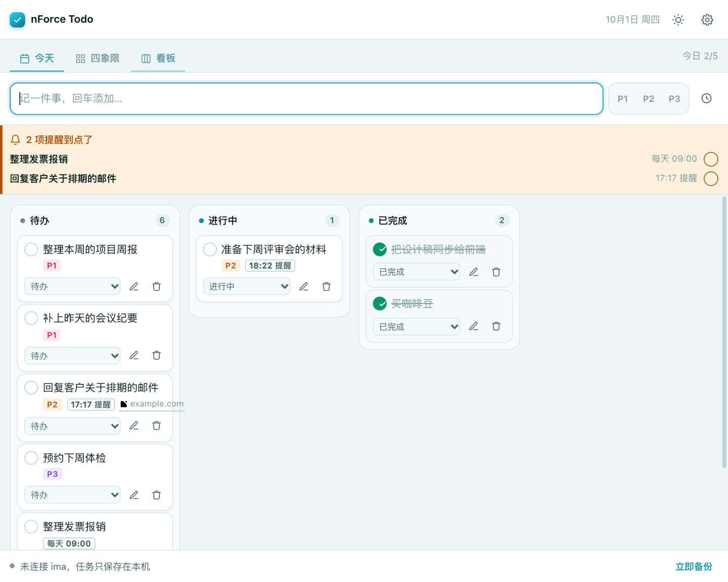This screenshot has width=728, height=582.
Task: Edit the 买咖啡豆 task
Action: tap(474, 326)
